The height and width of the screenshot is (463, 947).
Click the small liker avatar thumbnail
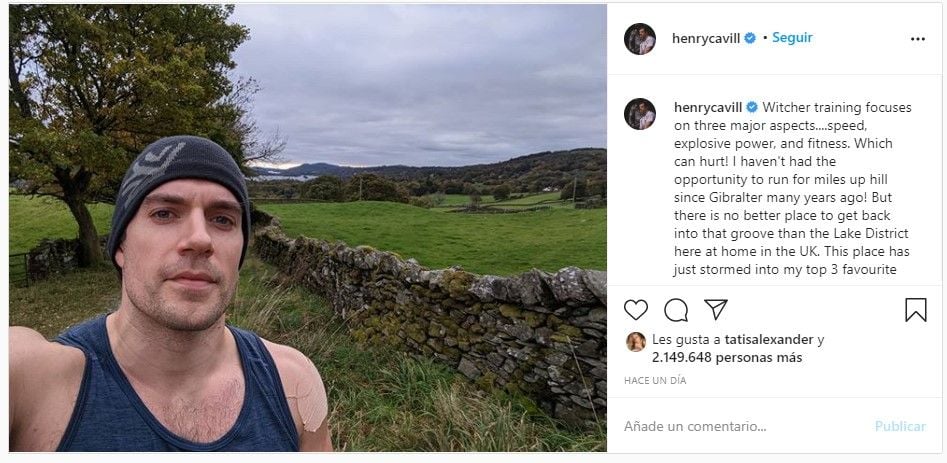[635, 342]
